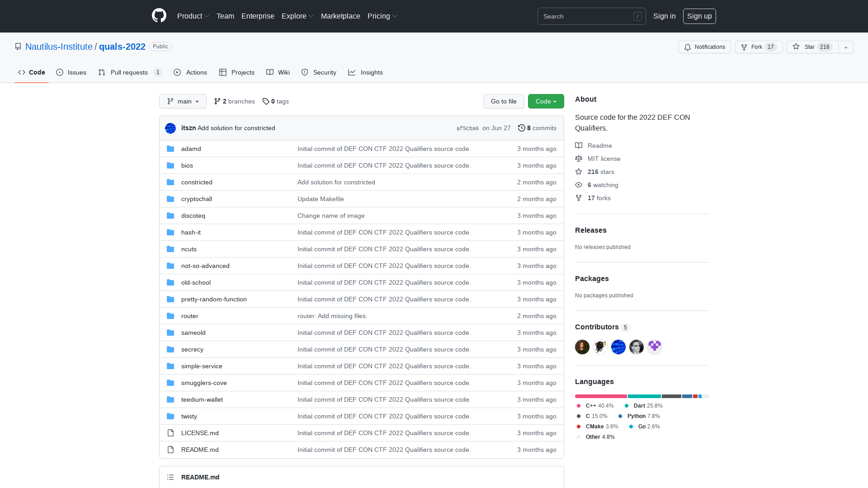Click the folder icon for adamd
The width and height of the screenshot is (868, 488).
coord(170,149)
